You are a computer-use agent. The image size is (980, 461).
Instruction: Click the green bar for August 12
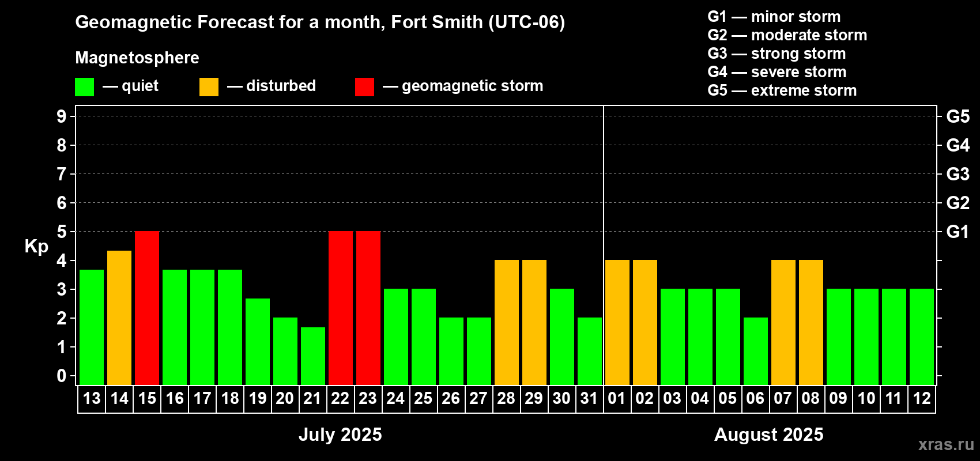pyautogui.click(x=922, y=337)
